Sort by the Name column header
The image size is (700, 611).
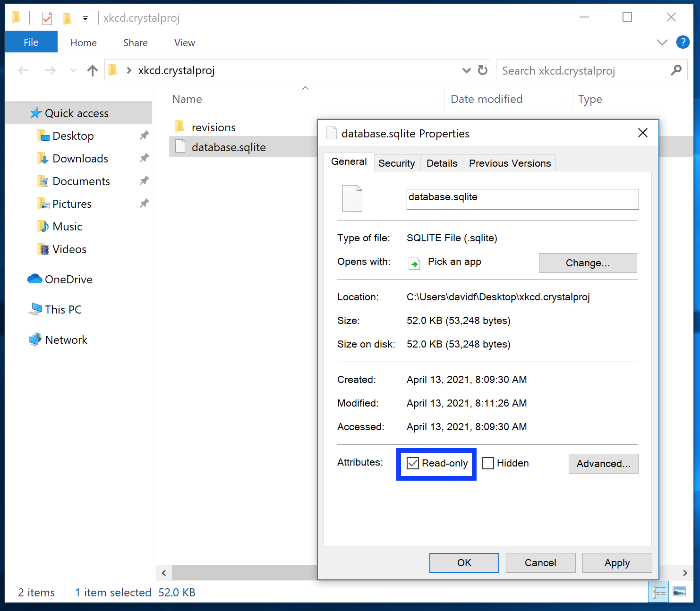[187, 99]
